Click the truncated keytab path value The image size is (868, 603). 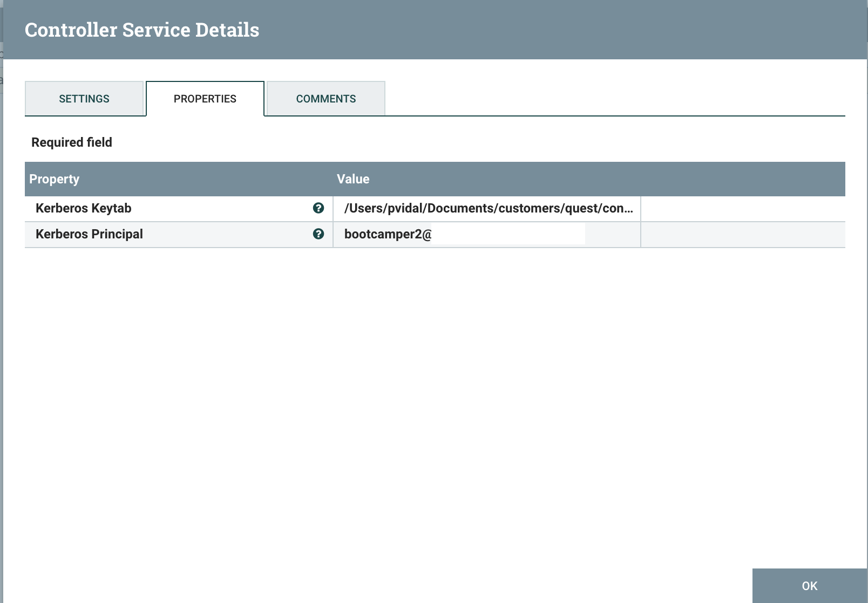coord(489,208)
